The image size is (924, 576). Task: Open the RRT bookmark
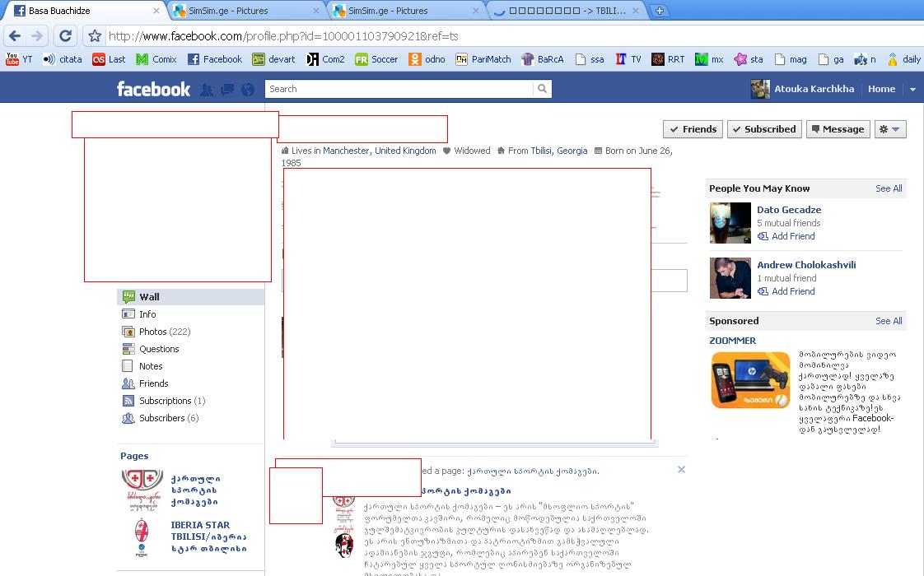(668, 59)
